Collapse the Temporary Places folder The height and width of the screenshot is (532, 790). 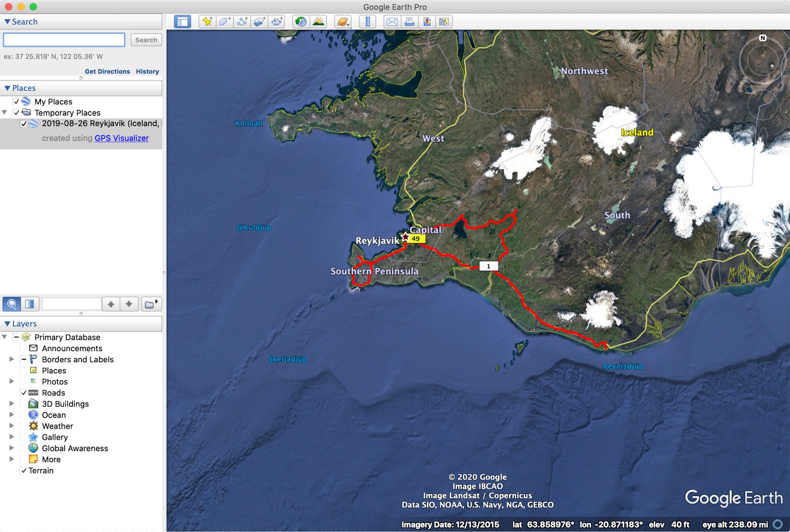pos(5,113)
